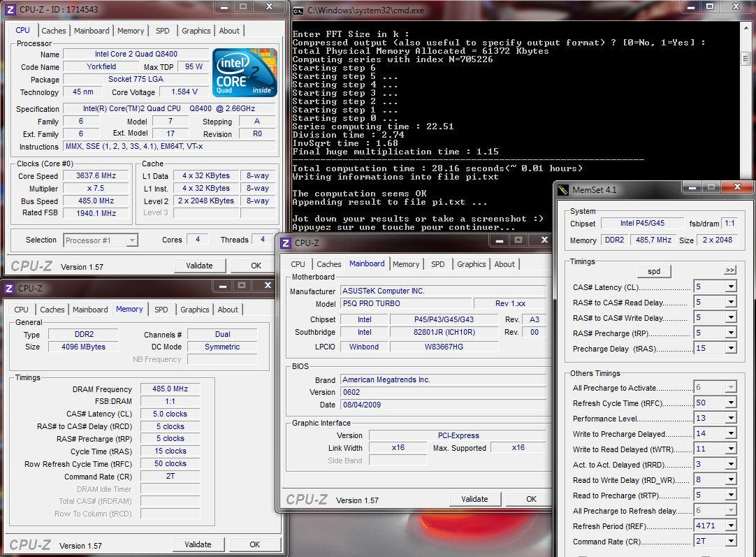Viewport: 756px width, 557px height.
Task: Click the >> expand button in MemSet Timings
Action: click(730, 270)
